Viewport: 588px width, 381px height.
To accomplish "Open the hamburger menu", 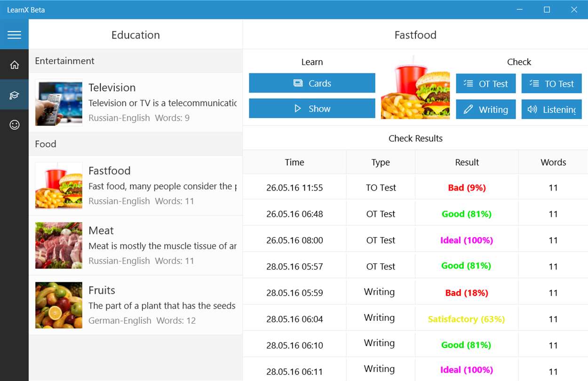I will click(14, 34).
